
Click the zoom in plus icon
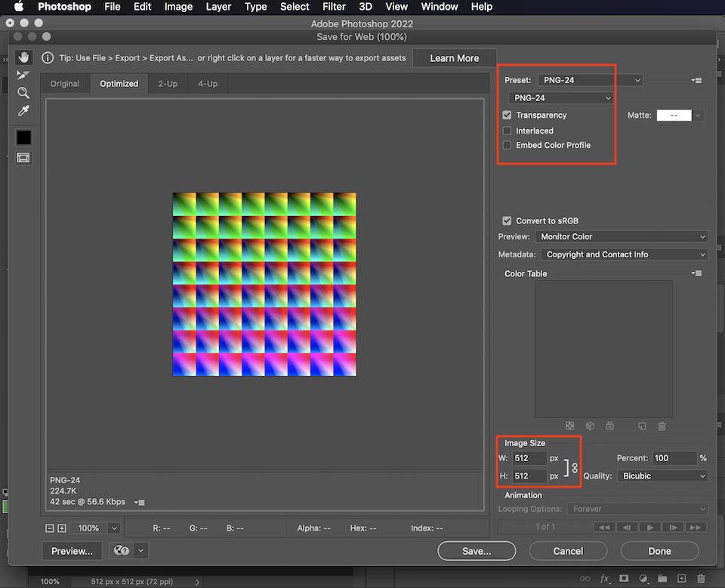click(61, 528)
